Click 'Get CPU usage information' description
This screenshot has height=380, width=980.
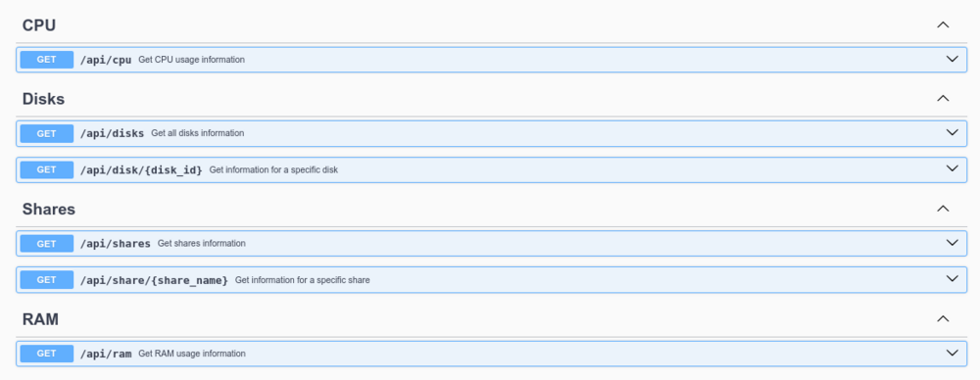[x=191, y=60]
